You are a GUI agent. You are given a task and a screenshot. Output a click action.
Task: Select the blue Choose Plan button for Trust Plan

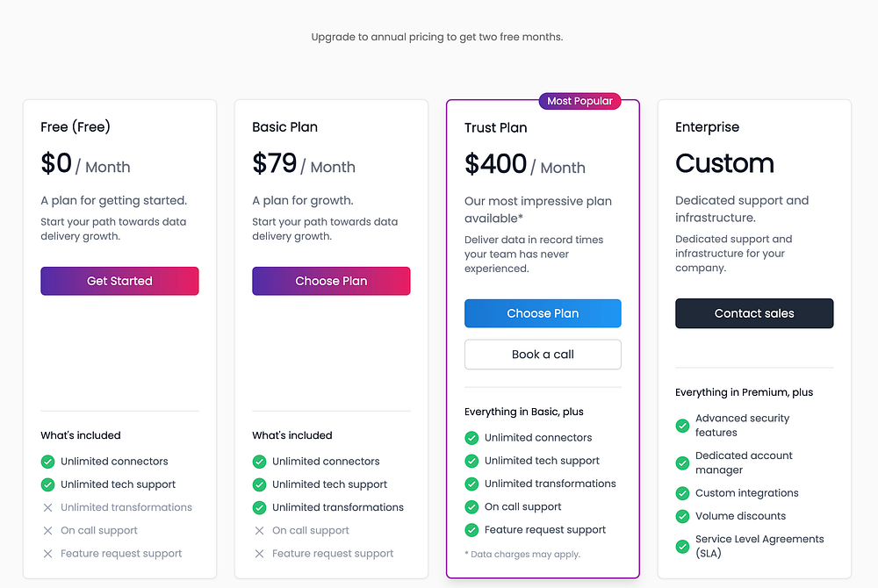(543, 313)
